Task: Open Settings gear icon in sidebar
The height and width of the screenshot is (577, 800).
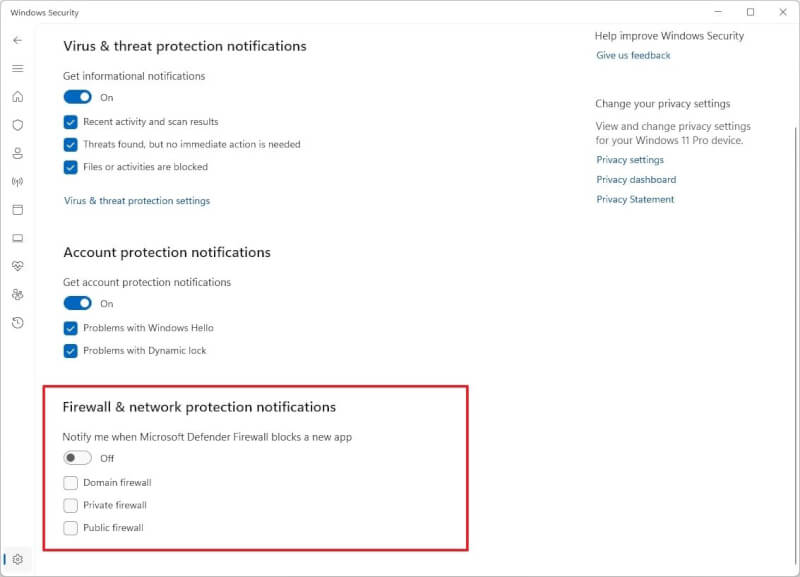Action: 17,559
